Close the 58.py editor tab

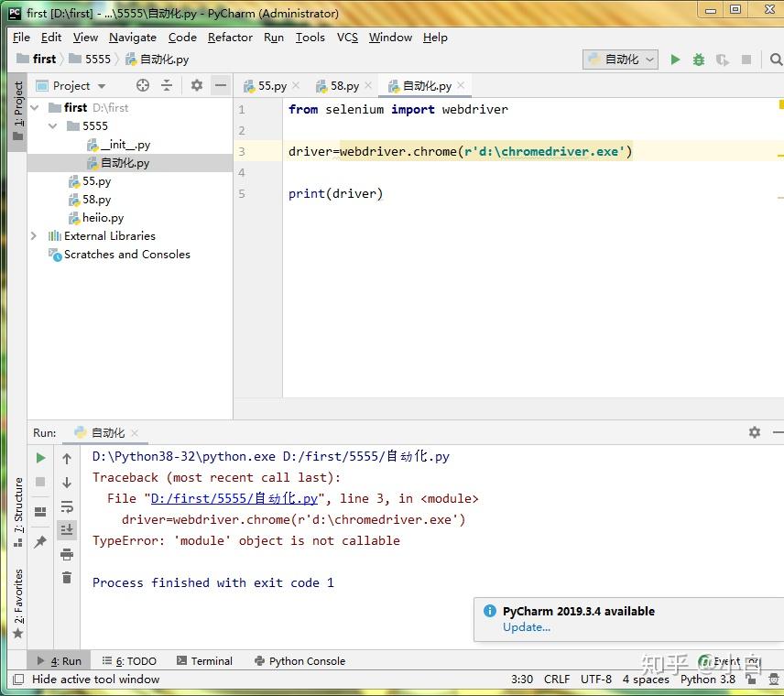368,85
